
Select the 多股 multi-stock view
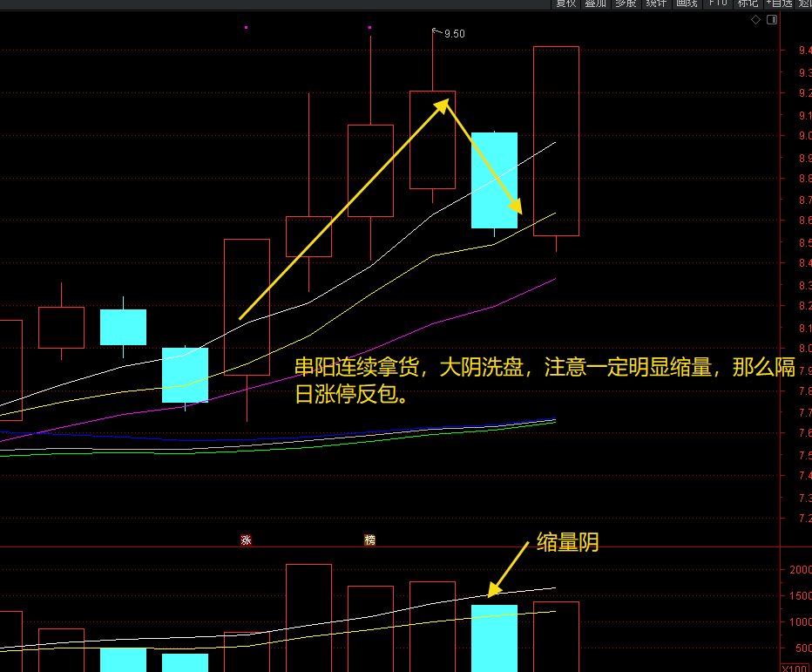coord(626,3)
